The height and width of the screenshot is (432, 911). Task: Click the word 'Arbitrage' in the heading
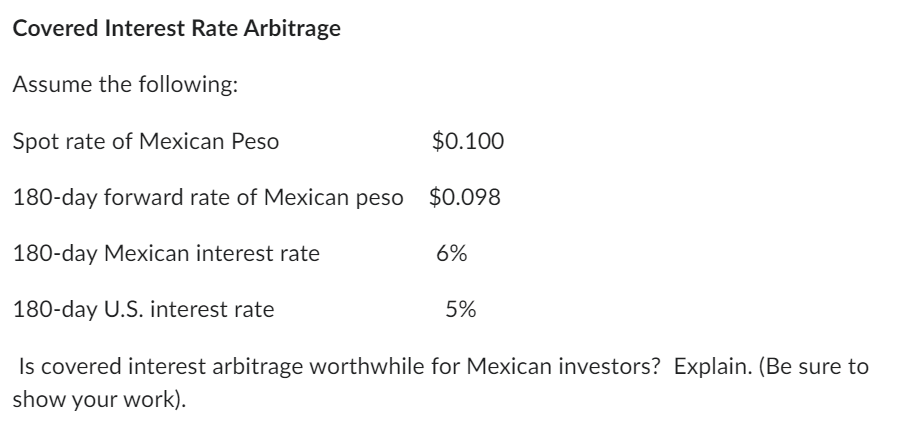click(x=299, y=29)
